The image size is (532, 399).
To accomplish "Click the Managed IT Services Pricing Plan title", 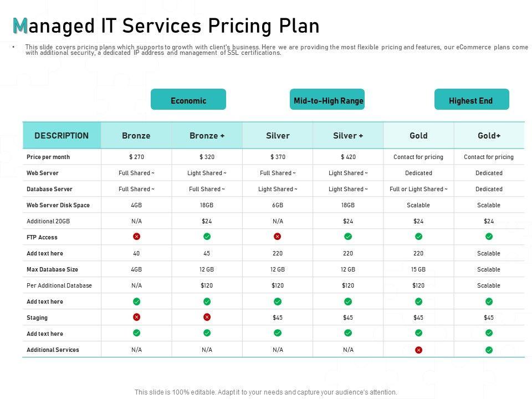I will [x=166, y=26].
